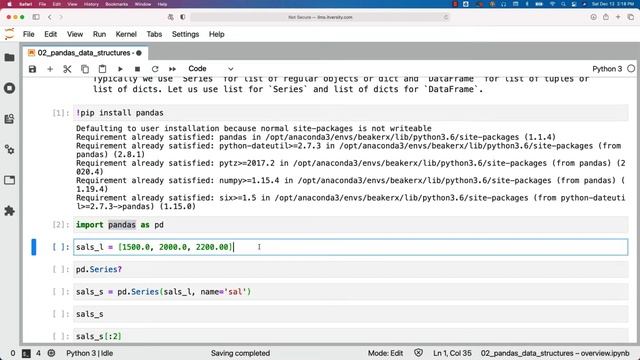Click the terminal count icon in status bar
This screenshot has width=640, height=360.
click(26, 353)
